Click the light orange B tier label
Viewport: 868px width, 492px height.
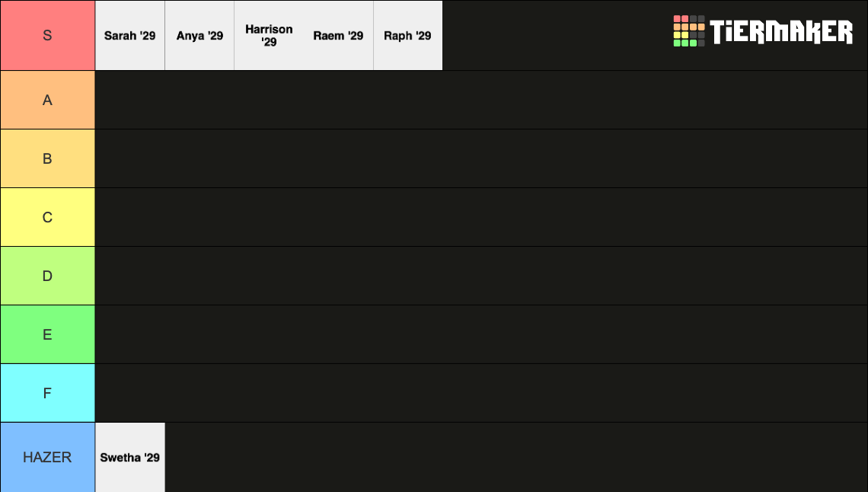48,158
